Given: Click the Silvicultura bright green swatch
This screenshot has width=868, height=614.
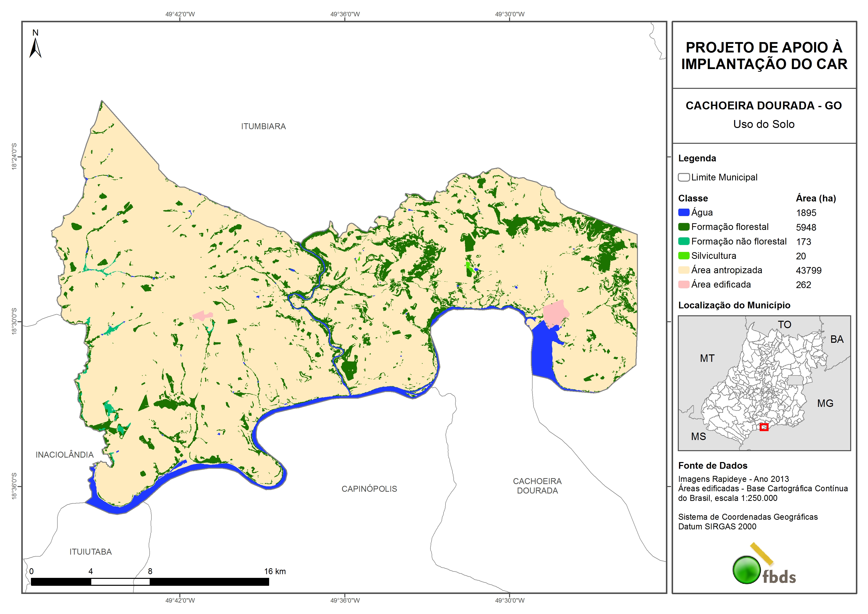Looking at the screenshot, I should coord(683,256).
